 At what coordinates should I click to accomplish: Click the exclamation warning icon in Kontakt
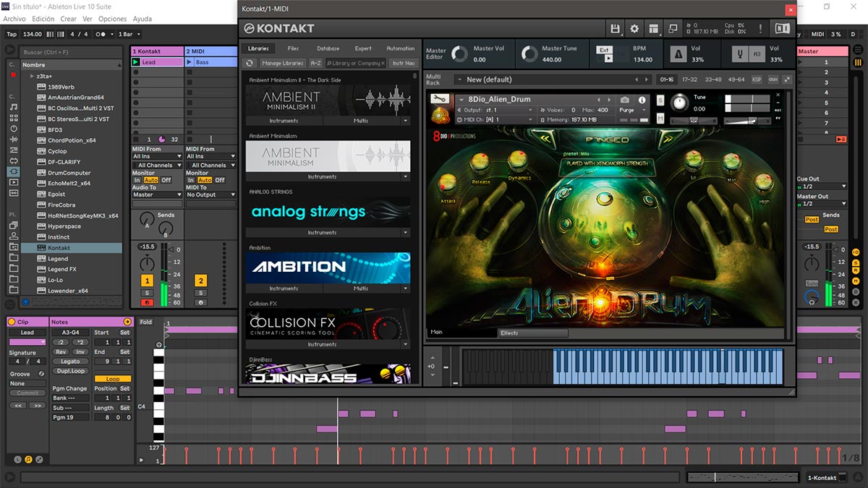coord(762,28)
